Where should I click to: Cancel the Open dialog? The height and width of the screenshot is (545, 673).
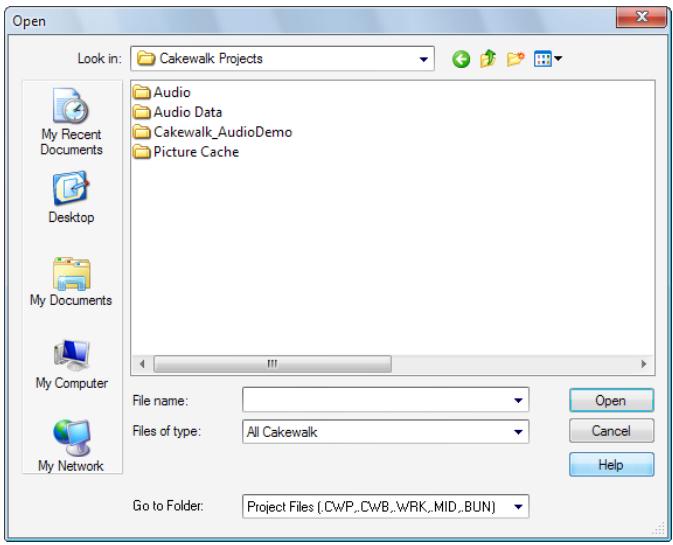(612, 430)
